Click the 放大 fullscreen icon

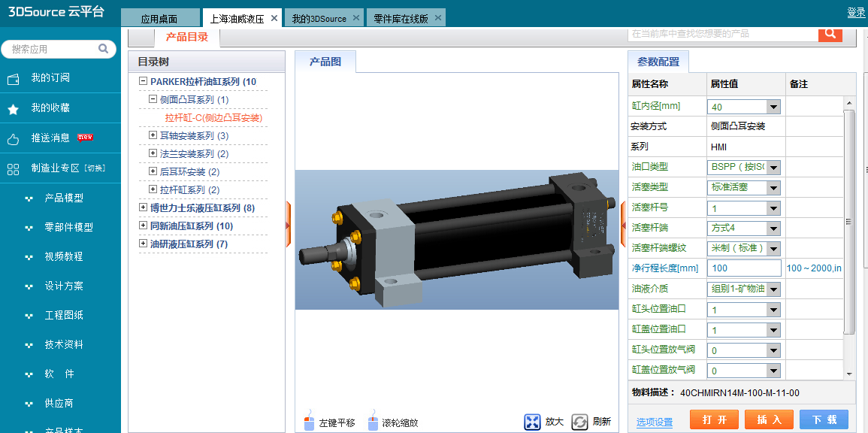[532, 422]
